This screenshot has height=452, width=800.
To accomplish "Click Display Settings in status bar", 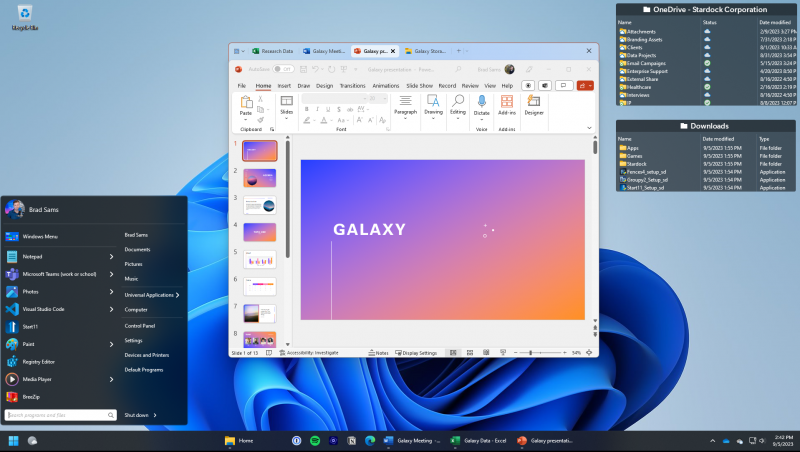I will click(x=416, y=353).
